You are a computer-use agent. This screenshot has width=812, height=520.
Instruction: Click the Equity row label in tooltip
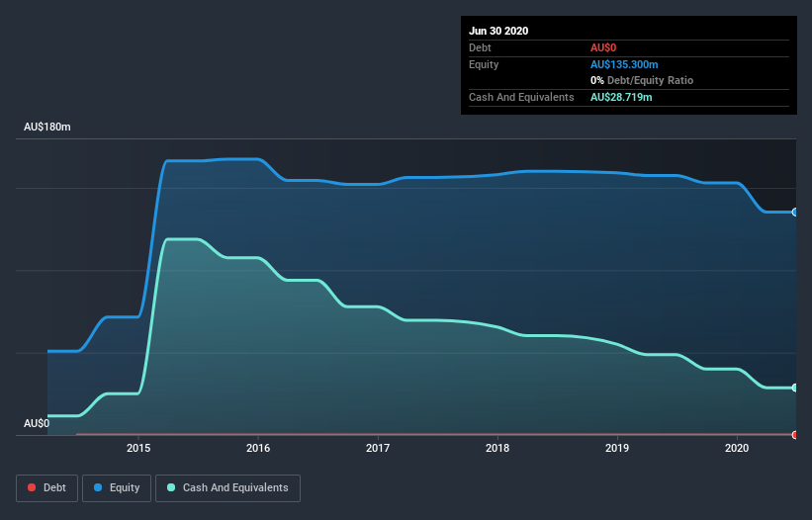click(484, 64)
